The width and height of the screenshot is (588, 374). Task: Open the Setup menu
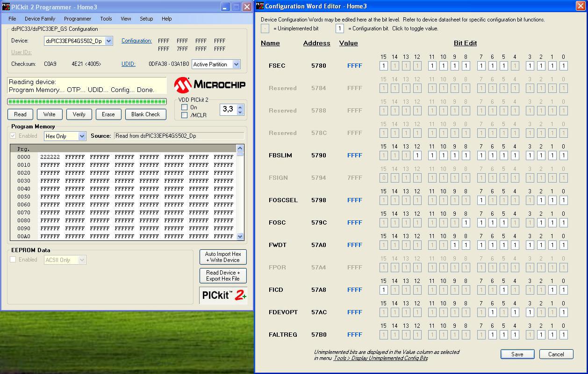tap(146, 19)
